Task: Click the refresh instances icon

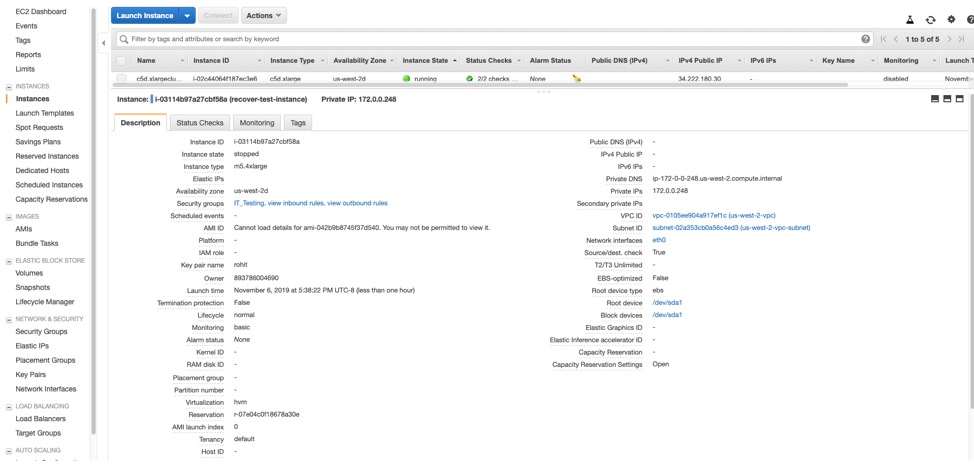Action: click(930, 19)
